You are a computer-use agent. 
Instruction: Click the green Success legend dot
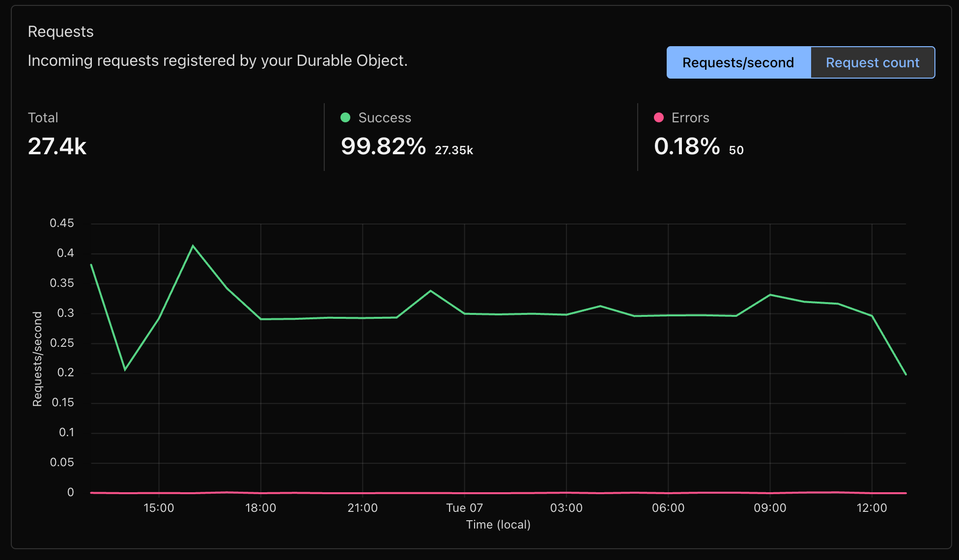tap(345, 117)
